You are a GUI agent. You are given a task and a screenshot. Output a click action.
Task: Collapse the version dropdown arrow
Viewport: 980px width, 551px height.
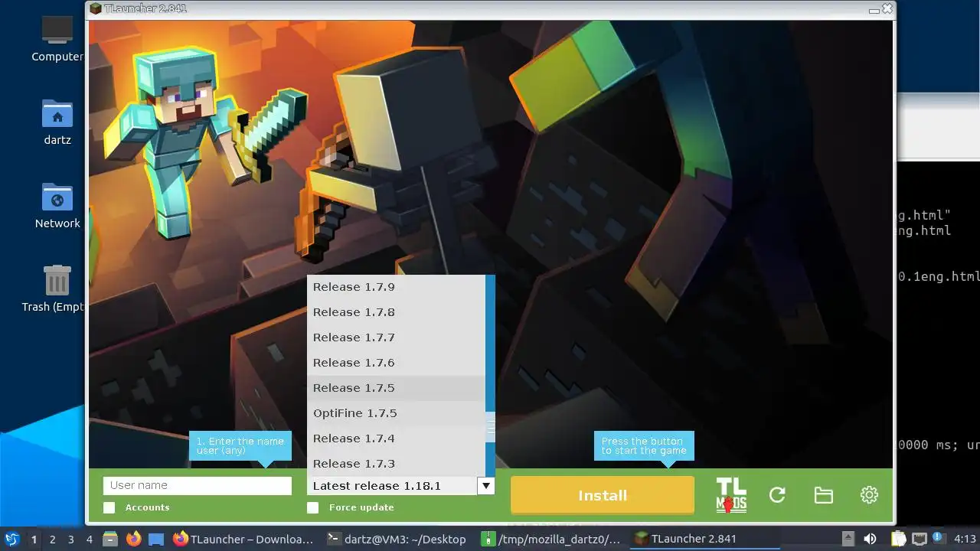click(485, 485)
